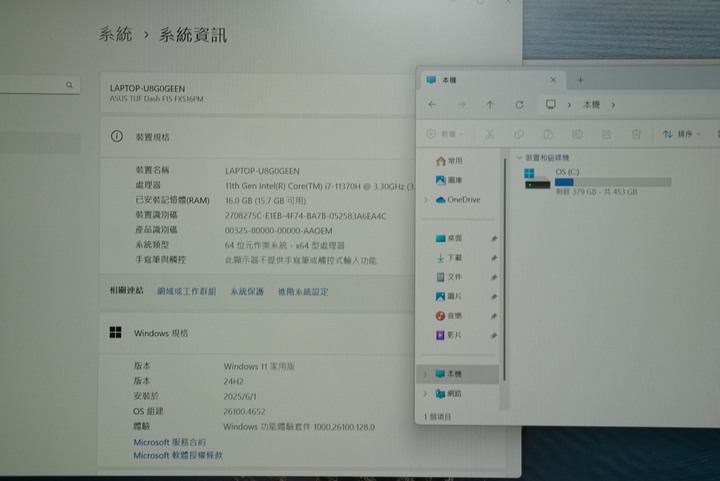The height and width of the screenshot is (481, 720).
Task: Open Microsoft 服務合約 link
Action: (x=169, y=442)
